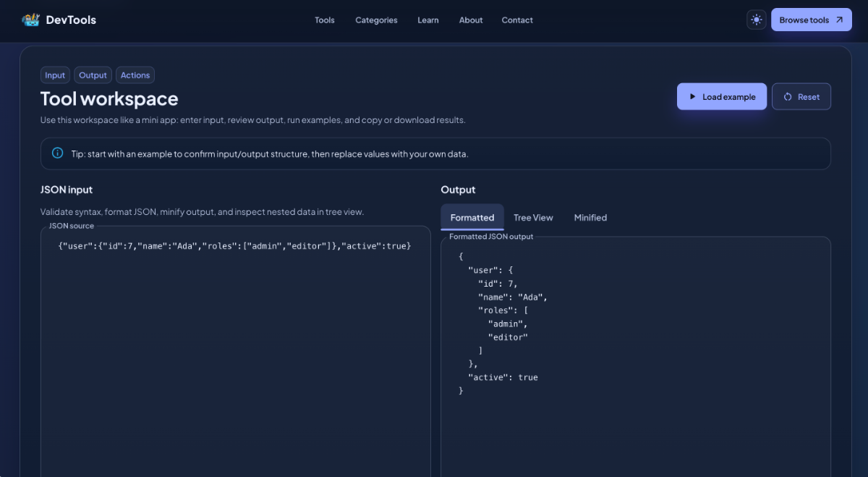The image size is (868, 477).
Task: Click the play icon on Load example
Action: 692,96
